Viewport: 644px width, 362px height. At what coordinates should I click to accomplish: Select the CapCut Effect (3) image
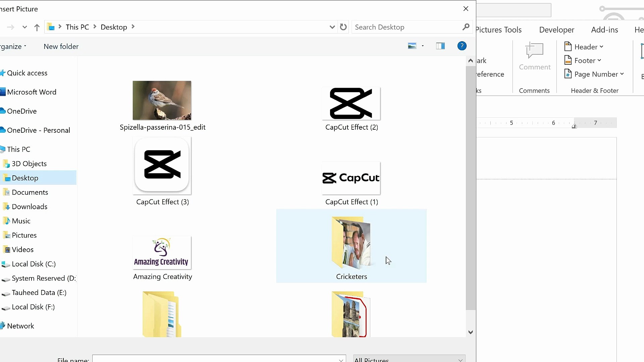click(x=162, y=171)
